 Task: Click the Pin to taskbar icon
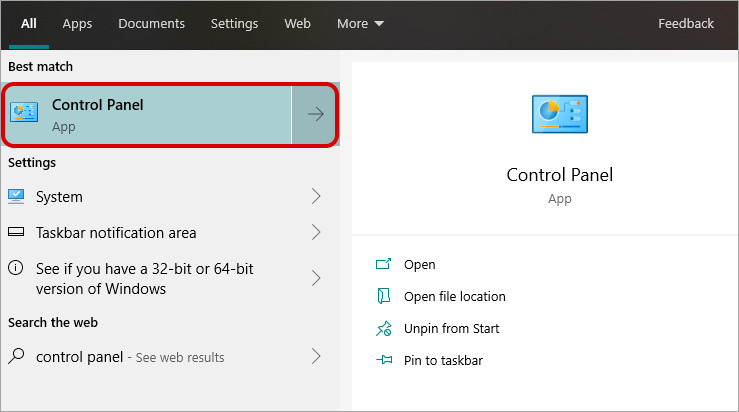click(384, 360)
